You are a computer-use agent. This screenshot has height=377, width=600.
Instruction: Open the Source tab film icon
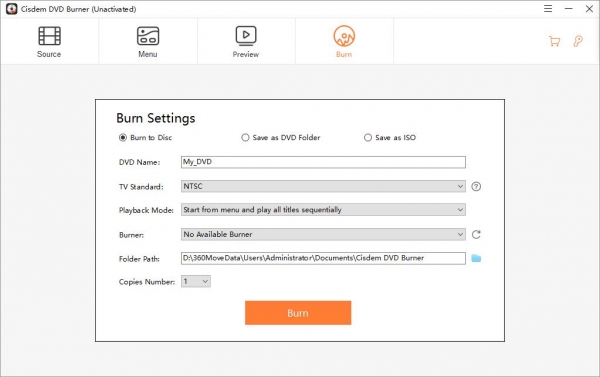pyautogui.click(x=49, y=36)
